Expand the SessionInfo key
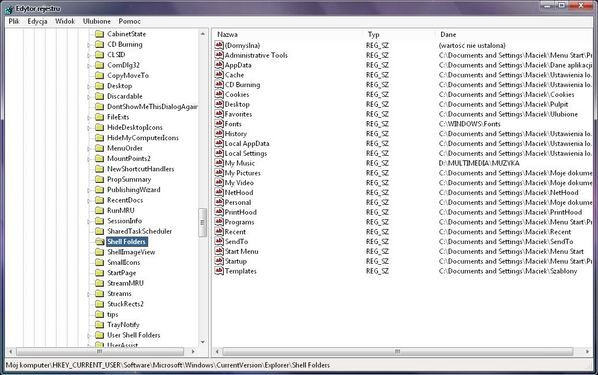598x375 pixels. (88, 221)
